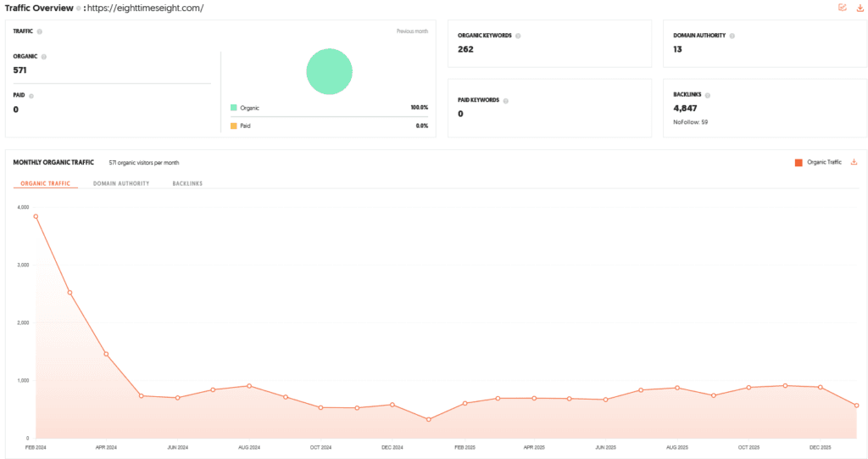
Task: Click the page download icon beside the export icon
Action: pos(860,8)
